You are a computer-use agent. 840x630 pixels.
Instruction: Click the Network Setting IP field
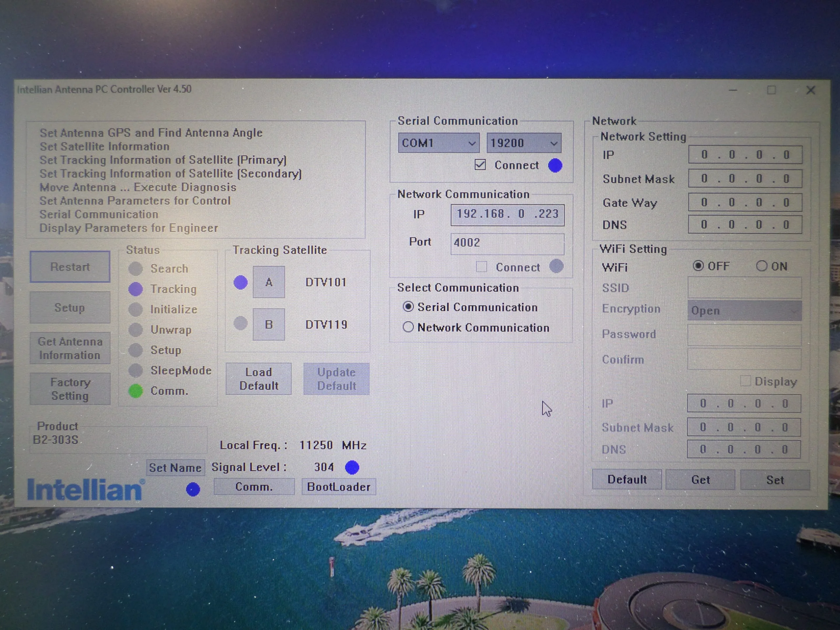click(x=745, y=155)
